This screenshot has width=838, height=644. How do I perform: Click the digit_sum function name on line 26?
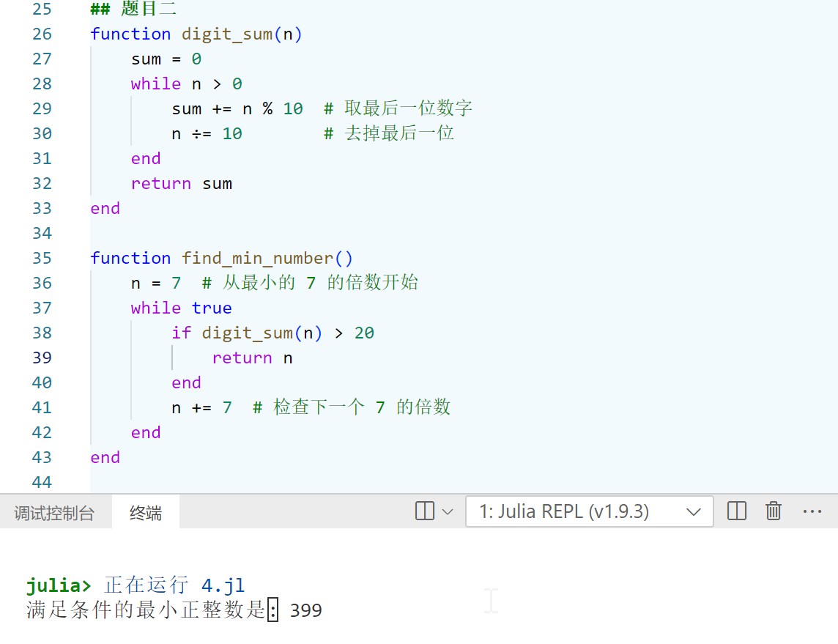[227, 34]
